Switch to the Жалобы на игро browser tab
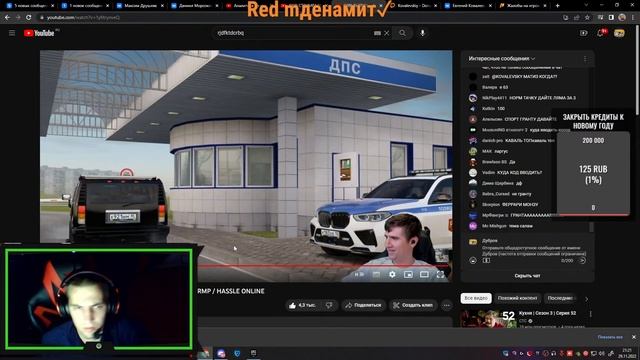The height and width of the screenshot is (360, 640). (523, 6)
